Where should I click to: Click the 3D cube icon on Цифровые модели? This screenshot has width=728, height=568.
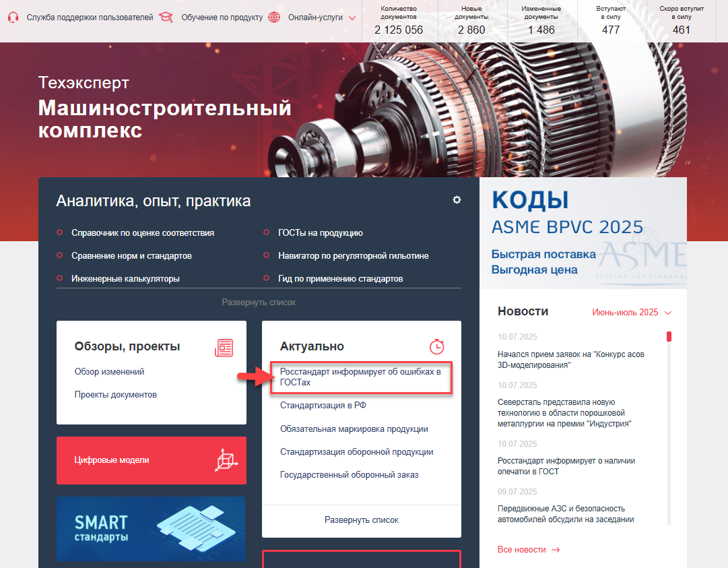226,460
